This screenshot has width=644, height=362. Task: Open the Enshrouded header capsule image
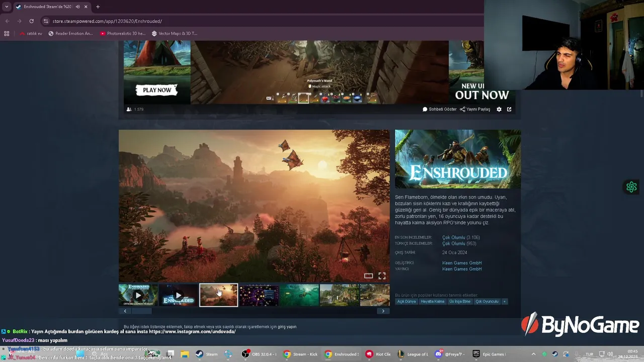point(458,159)
